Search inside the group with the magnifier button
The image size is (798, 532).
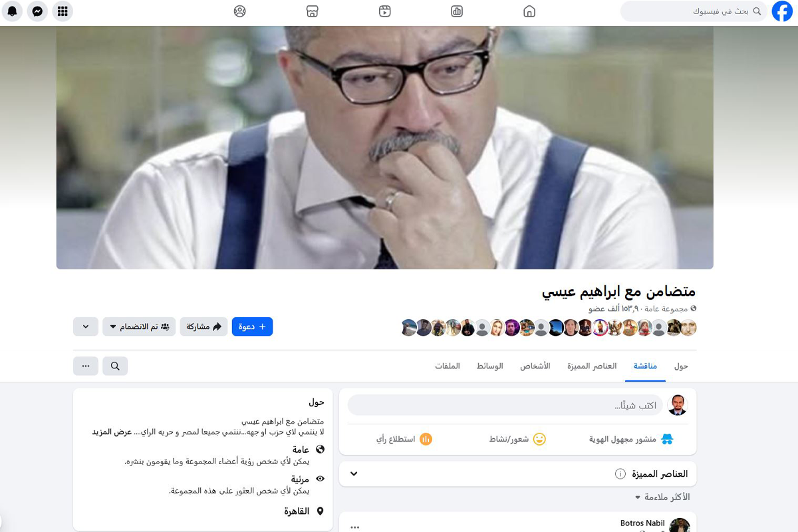[115, 366]
